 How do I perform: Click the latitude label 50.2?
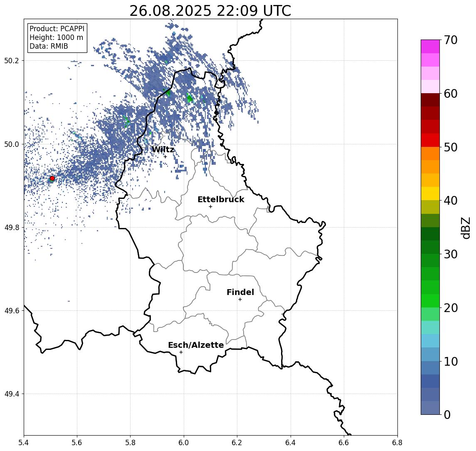[12, 60]
